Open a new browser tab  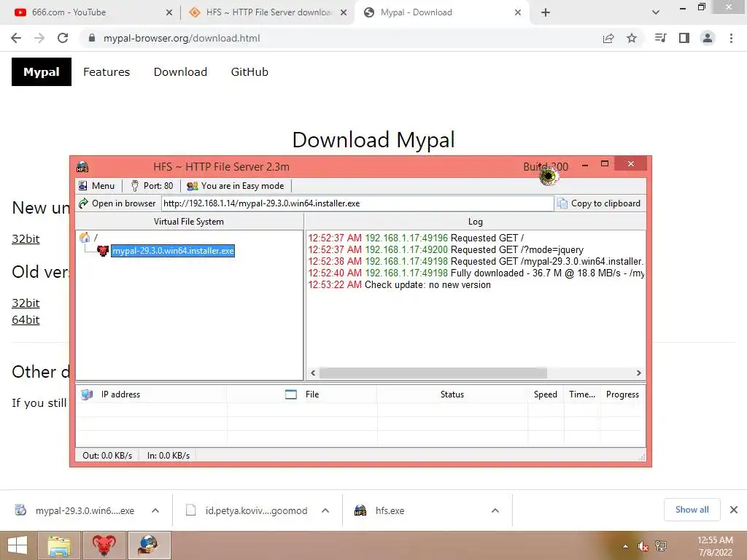(x=546, y=12)
